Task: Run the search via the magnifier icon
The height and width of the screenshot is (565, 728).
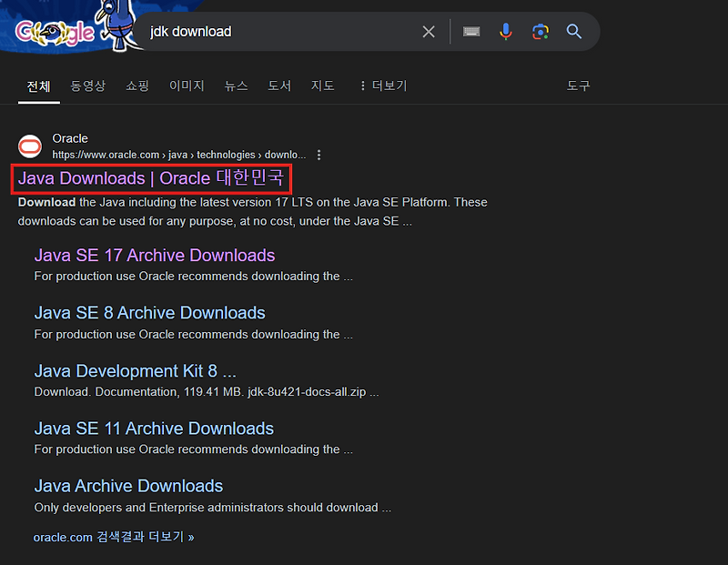Action: (x=574, y=31)
